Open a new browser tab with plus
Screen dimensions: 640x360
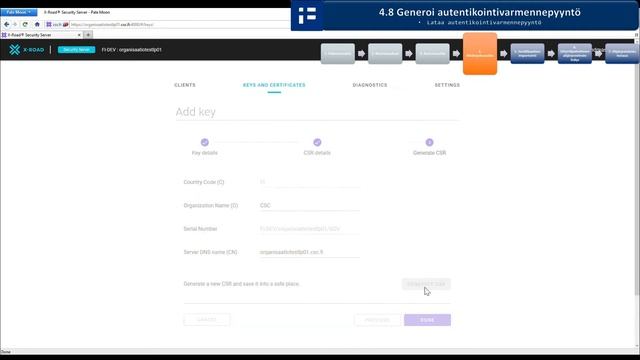[88, 35]
